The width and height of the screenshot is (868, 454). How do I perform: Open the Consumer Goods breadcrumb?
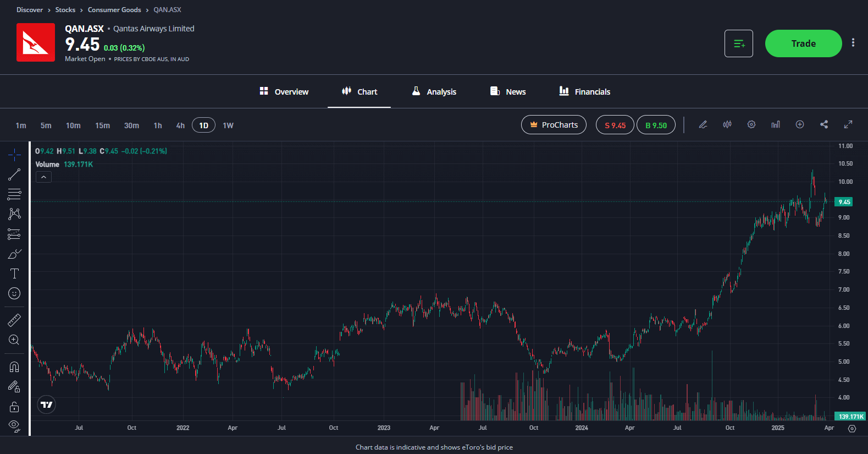(x=114, y=10)
